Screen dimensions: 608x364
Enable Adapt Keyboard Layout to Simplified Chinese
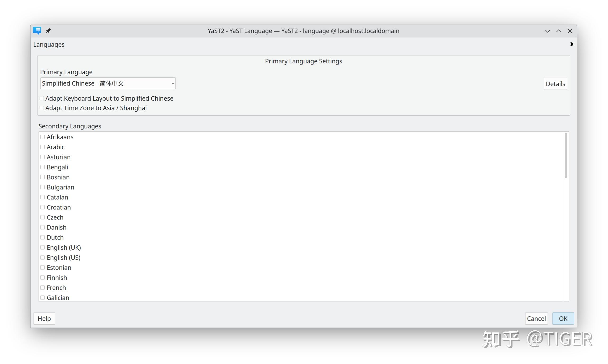pyautogui.click(x=42, y=98)
